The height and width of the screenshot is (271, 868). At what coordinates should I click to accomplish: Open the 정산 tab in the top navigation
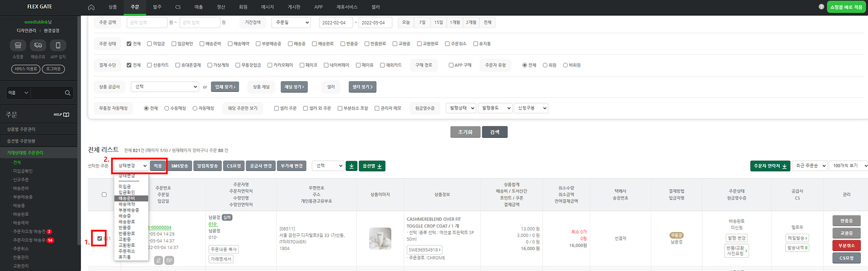[x=221, y=7]
